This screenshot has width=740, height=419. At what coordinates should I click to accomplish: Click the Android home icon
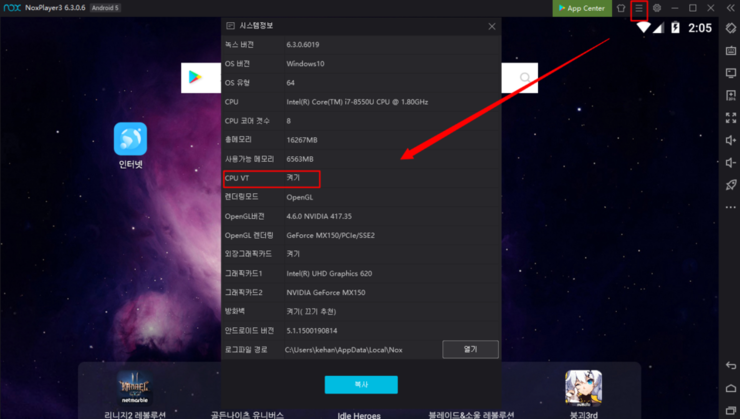(731, 388)
